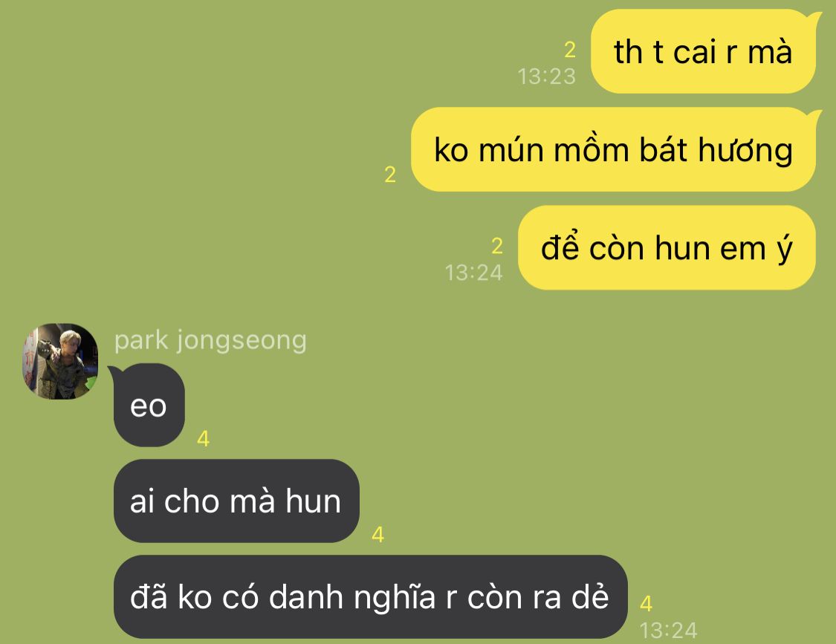Click unread count 2 beside 'th t cai r mà'

point(570,50)
